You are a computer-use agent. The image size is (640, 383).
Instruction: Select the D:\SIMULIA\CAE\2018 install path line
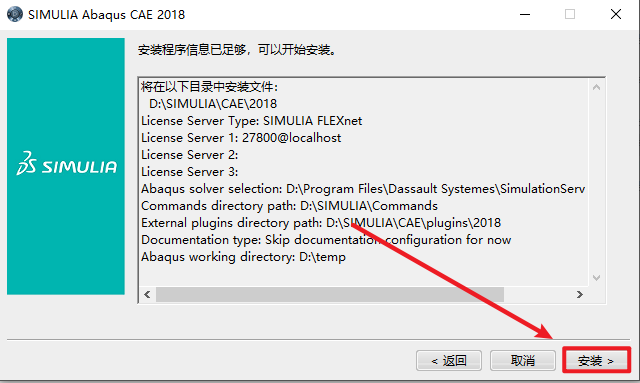point(213,104)
